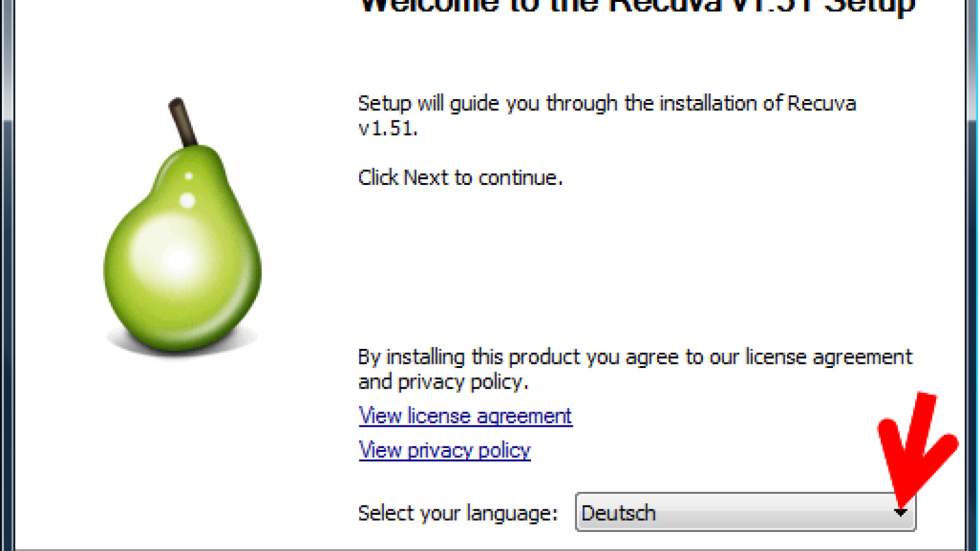Click the "Select your language:" label
Screen dimensions: 980x551
coord(458,513)
